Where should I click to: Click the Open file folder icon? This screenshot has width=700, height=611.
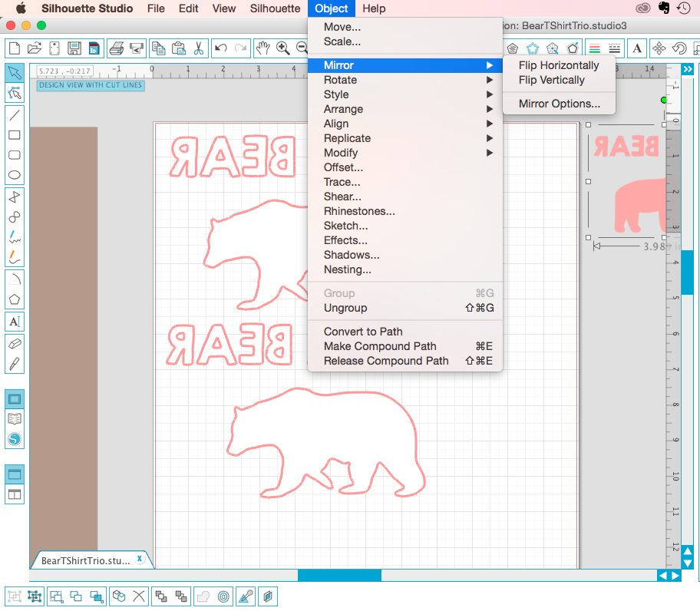pyautogui.click(x=35, y=48)
